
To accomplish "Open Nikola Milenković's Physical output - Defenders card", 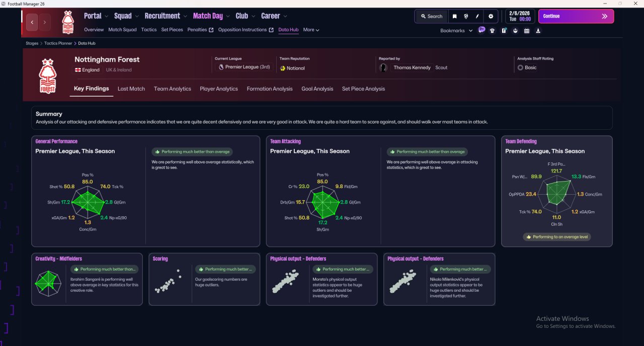I will (439, 279).
